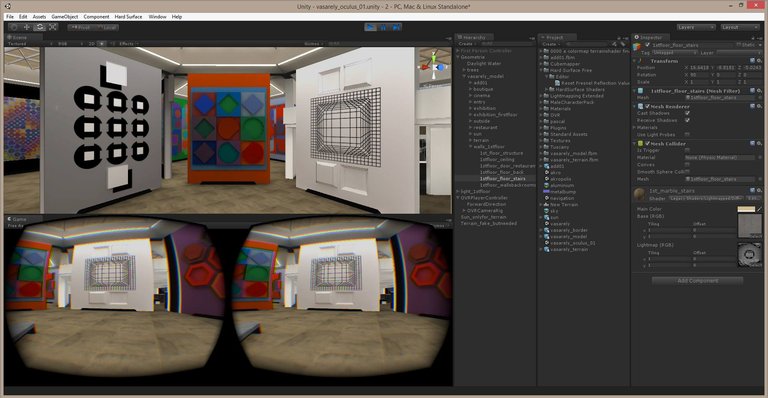Toggle the Local handle rotation button
This screenshot has height=398, width=768.
(x=106, y=27)
